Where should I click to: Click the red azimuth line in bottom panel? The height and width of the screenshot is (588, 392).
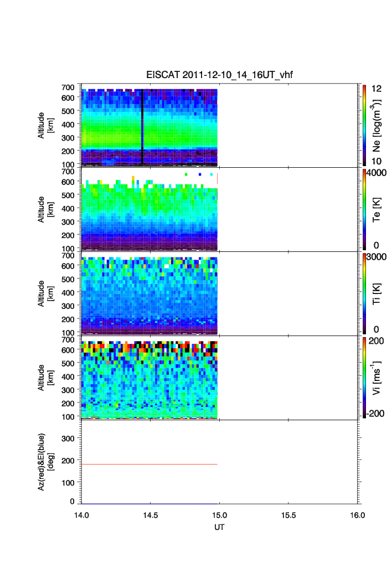tap(149, 464)
